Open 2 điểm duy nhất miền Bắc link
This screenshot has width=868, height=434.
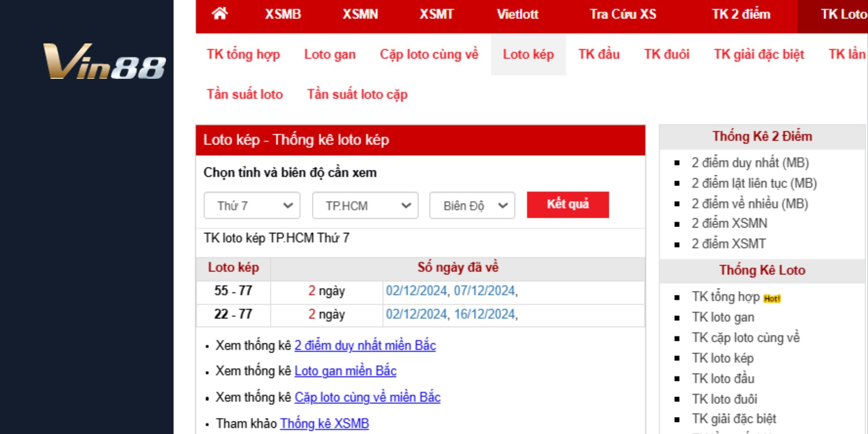coord(365,346)
